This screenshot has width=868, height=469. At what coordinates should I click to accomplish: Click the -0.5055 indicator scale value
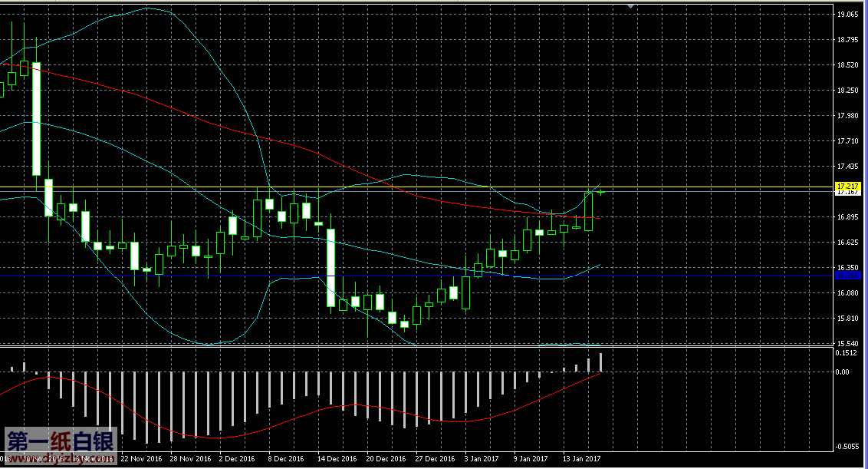pos(847,447)
